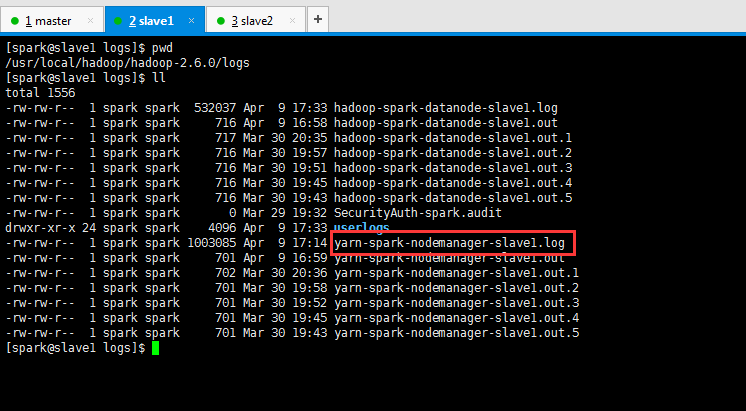Click the size 702 of nodemanager out.1
The width and height of the screenshot is (746, 411).
click(226, 273)
